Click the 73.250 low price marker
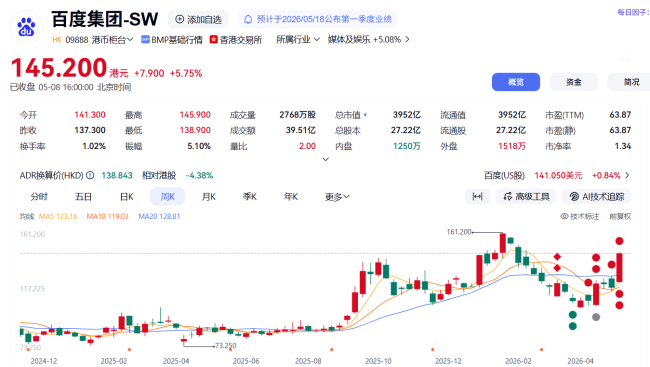 tap(226, 345)
